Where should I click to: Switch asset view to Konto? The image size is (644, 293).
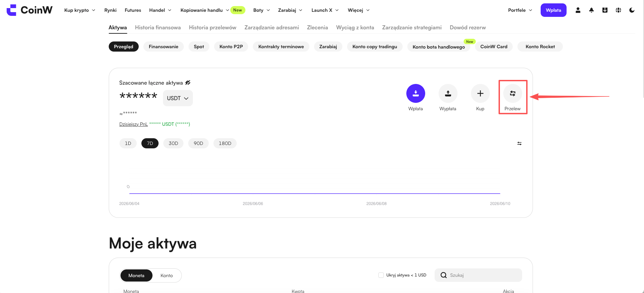tap(167, 275)
